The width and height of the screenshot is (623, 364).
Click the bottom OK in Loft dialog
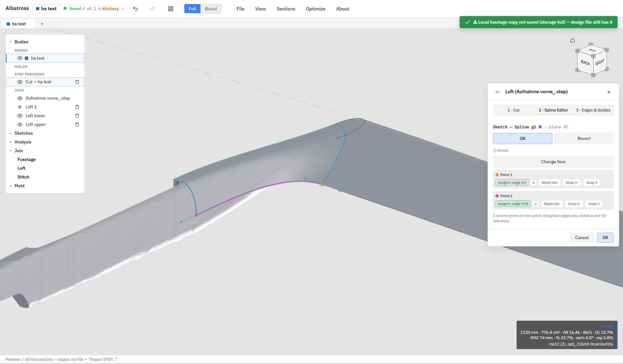pyautogui.click(x=605, y=237)
